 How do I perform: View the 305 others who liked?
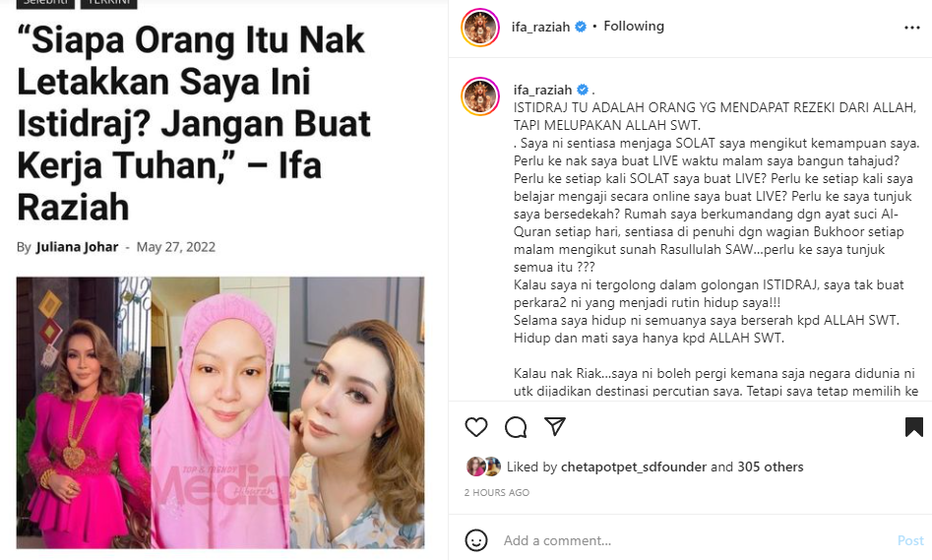771,467
